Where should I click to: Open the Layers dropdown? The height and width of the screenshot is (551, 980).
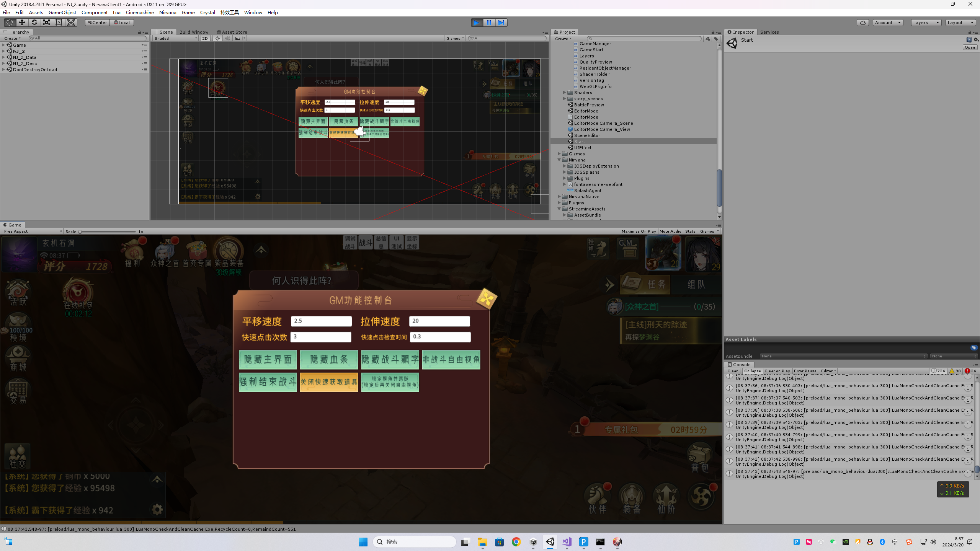coord(925,23)
